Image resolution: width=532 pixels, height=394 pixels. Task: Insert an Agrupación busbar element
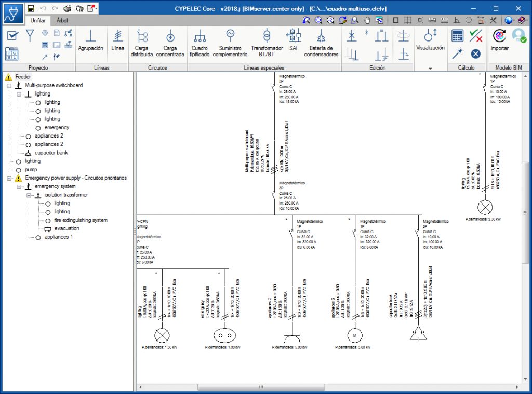[x=90, y=42]
